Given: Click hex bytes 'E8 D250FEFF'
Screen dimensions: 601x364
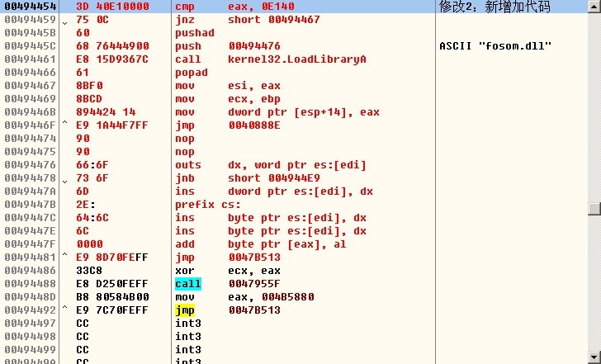Looking at the screenshot, I should pyautogui.click(x=112, y=284).
